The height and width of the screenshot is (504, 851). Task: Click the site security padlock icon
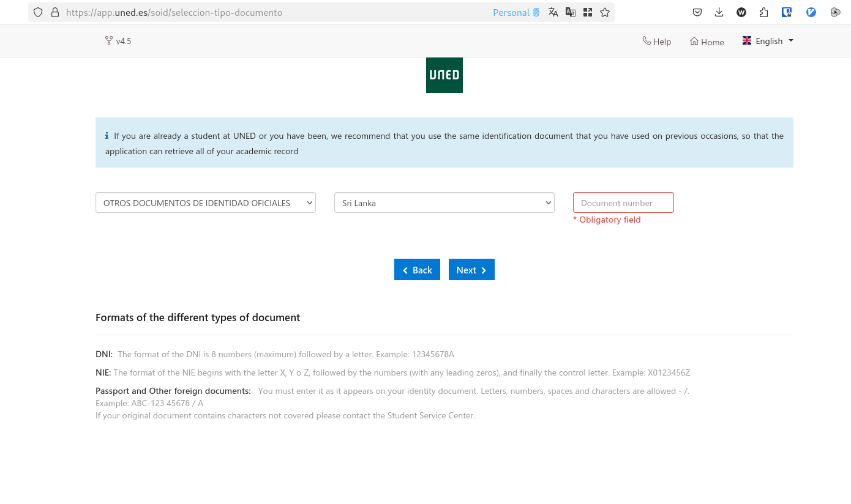[x=55, y=12]
